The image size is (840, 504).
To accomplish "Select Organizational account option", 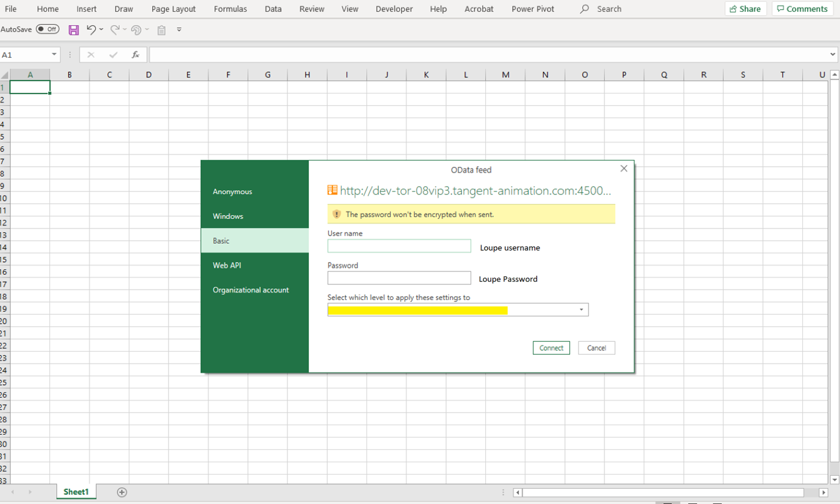I will [x=255, y=290].
